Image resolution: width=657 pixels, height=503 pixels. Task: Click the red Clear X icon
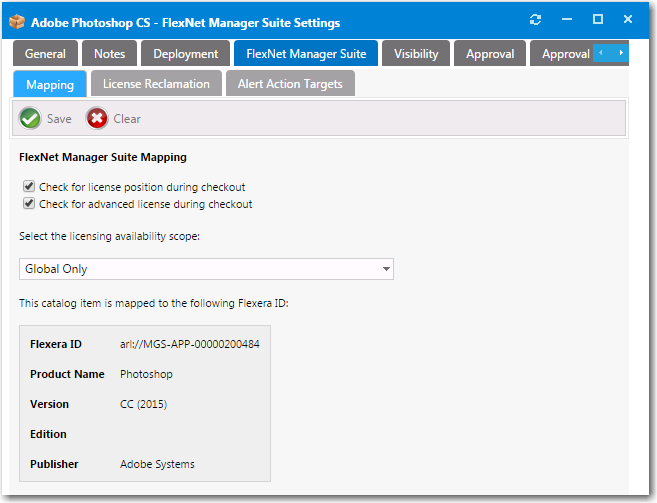[x=97, y=119]
